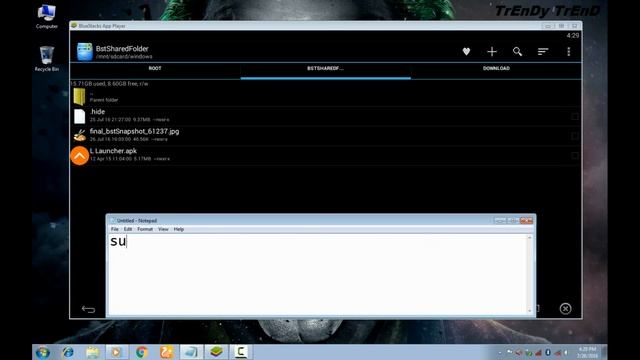Tap the BlueStacks back arrow icon
The height and width of the screenshot is (360, 640).
(88, 309)
